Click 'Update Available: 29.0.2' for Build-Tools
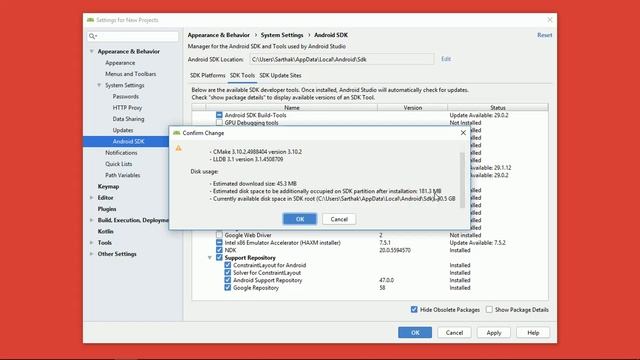This screenshot has height=360, width=640. point(479,115)
